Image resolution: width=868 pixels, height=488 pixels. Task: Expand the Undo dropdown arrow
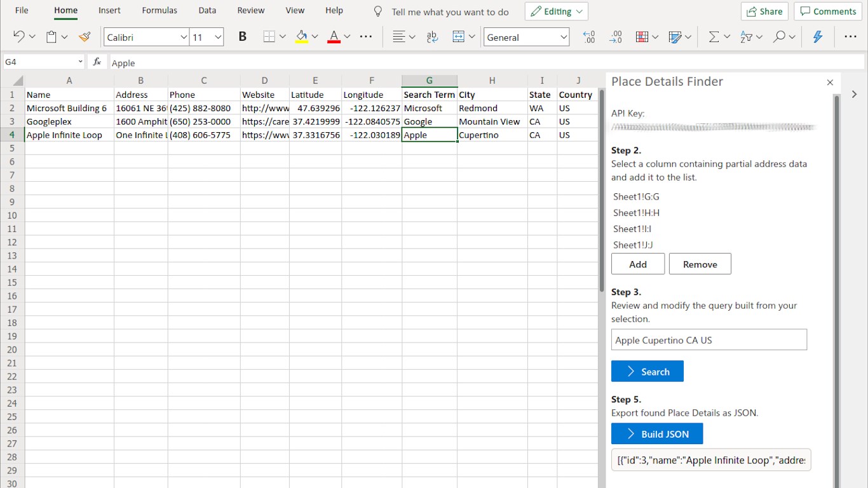pyautogui.click(x=32, y=37)
